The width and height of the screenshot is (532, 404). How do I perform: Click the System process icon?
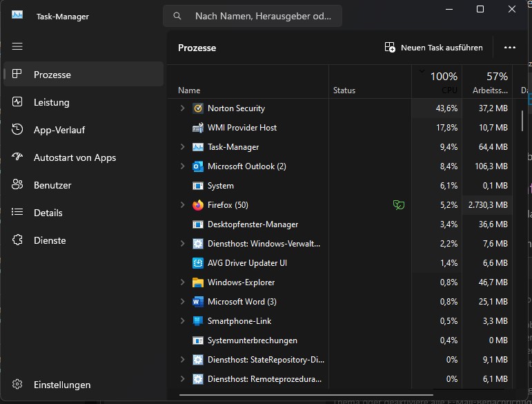pyautogui.click(x=198, y=186)
